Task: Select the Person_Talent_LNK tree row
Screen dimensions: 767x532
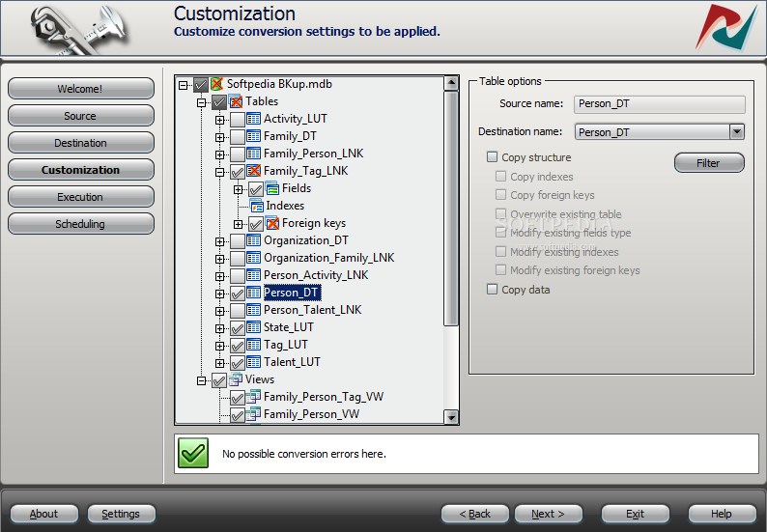Action: [x=313, y=310]
